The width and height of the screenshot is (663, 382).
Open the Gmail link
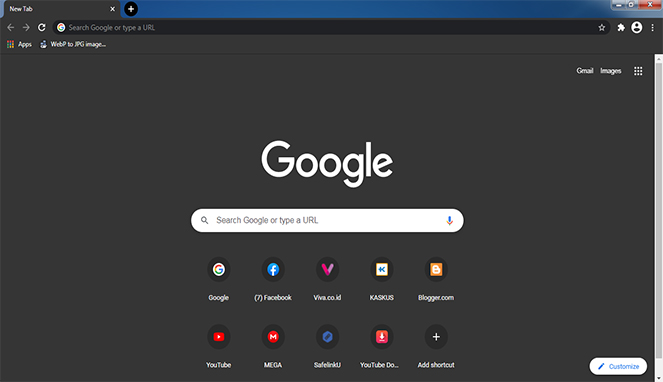click(x=585, y=71)
